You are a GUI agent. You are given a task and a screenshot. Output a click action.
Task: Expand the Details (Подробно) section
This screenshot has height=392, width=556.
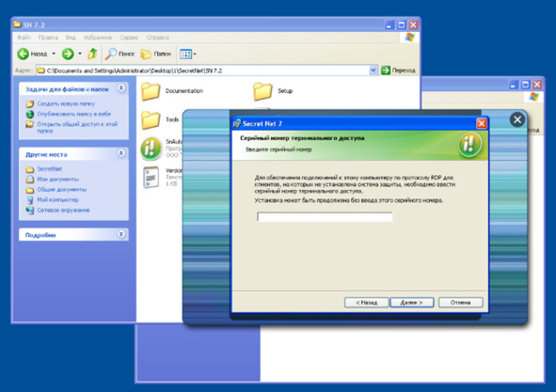(x=121, y=234)
